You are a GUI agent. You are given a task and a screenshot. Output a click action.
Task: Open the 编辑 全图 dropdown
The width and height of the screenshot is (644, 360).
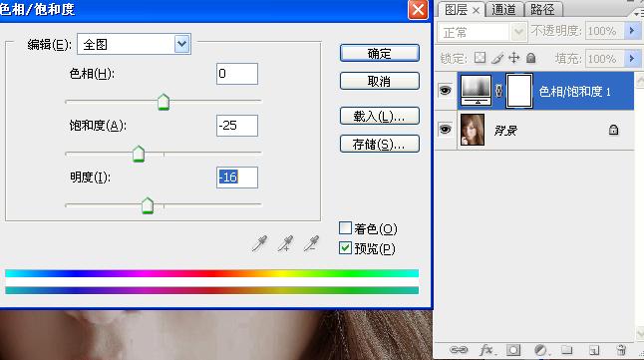click(182, 44)
